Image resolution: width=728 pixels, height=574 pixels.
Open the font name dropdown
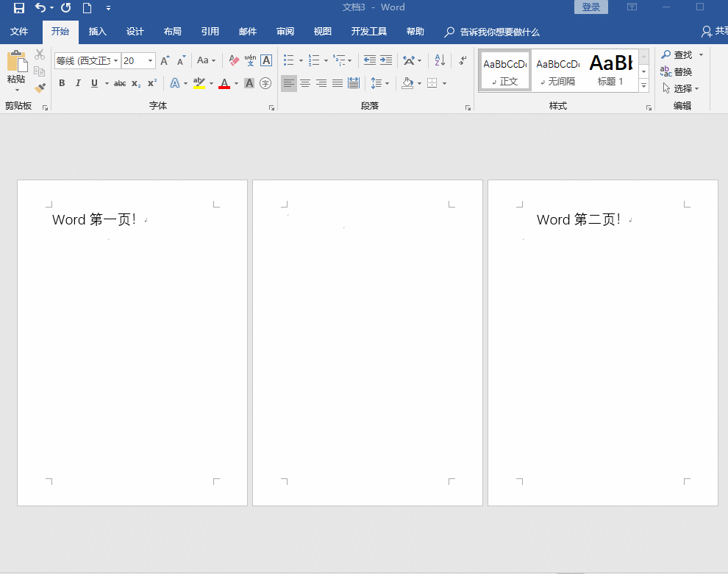coord(115,61)
